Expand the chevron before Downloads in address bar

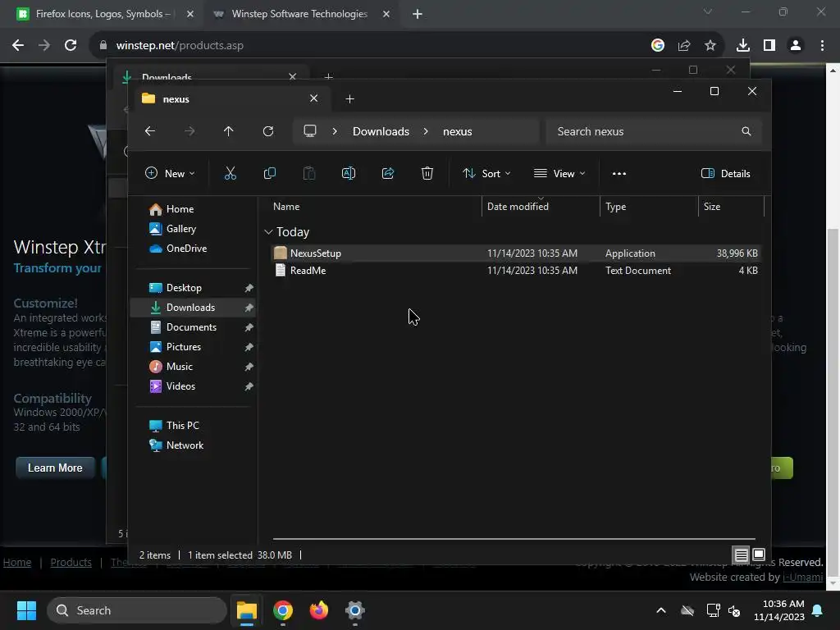(335, 131)
